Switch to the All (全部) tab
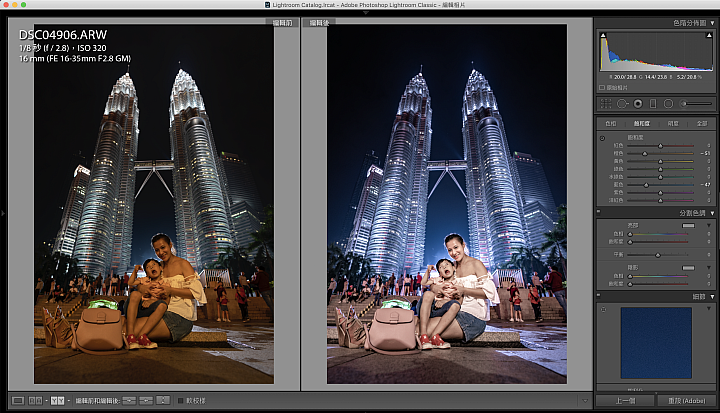The image size is (720, 413). pos(702,123)
